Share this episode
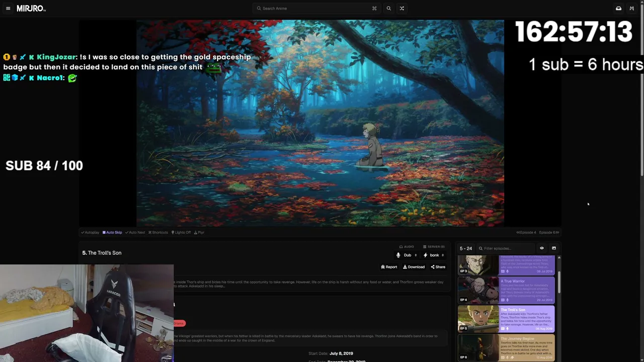This screenshot has height=362, width=644. 438,267
